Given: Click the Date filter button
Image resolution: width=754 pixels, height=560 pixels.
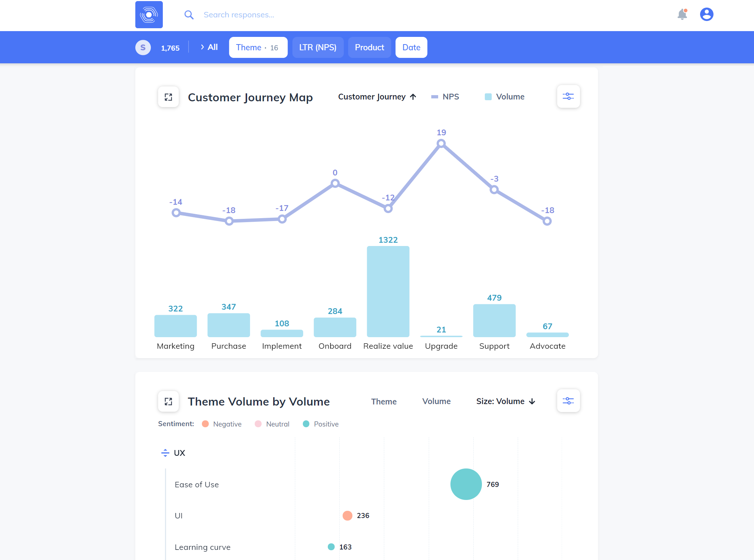Looking at the screenshot, I should point(411,47).
